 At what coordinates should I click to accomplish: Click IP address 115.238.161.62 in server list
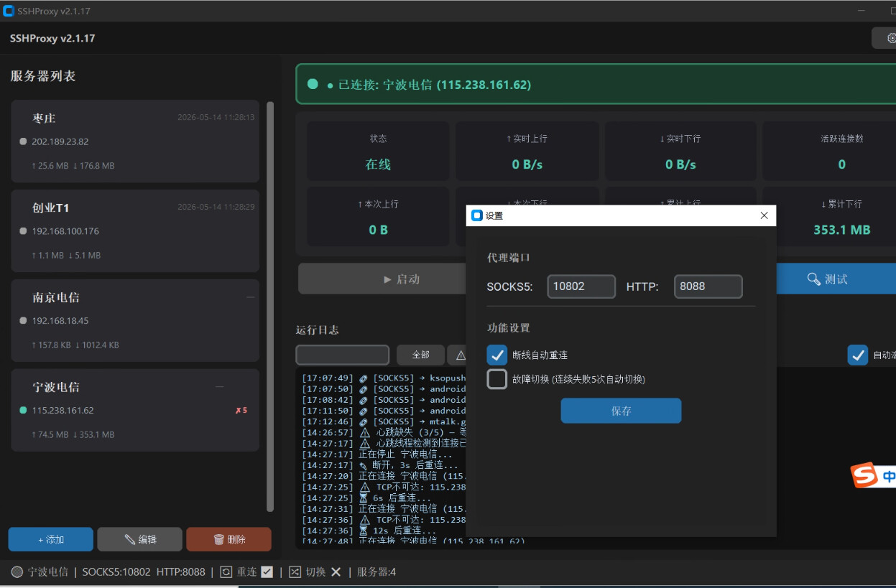[63, 411]
